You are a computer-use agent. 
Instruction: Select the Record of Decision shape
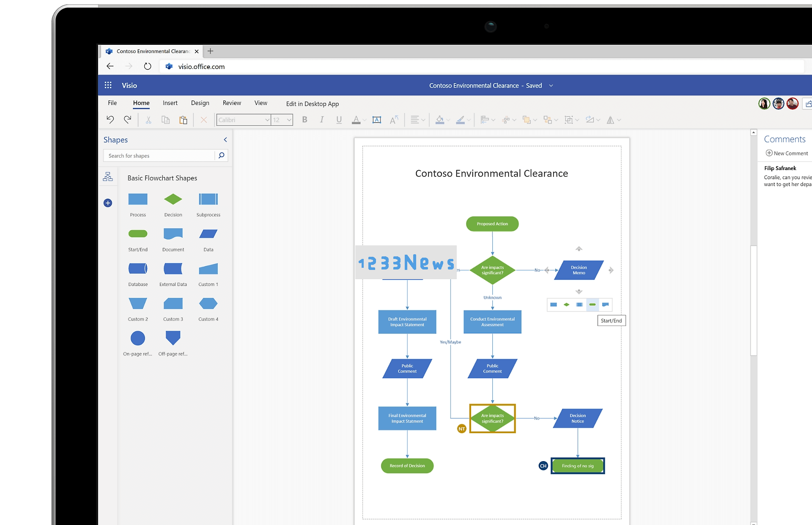(407, 466)
